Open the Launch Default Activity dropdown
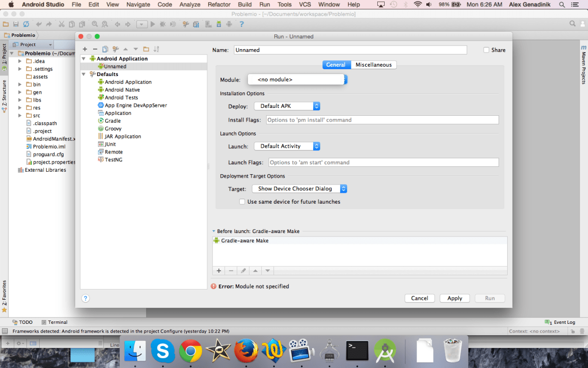 coord(287,146)
